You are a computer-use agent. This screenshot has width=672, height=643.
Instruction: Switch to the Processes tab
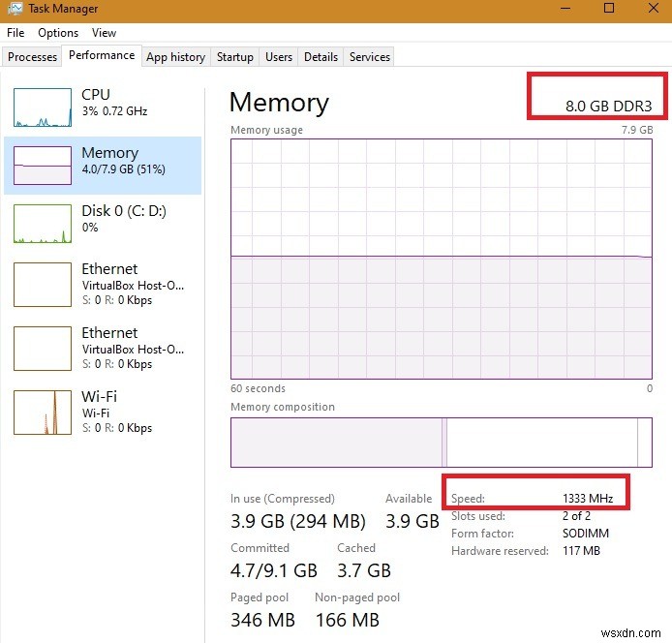click(x=32, y=57)
